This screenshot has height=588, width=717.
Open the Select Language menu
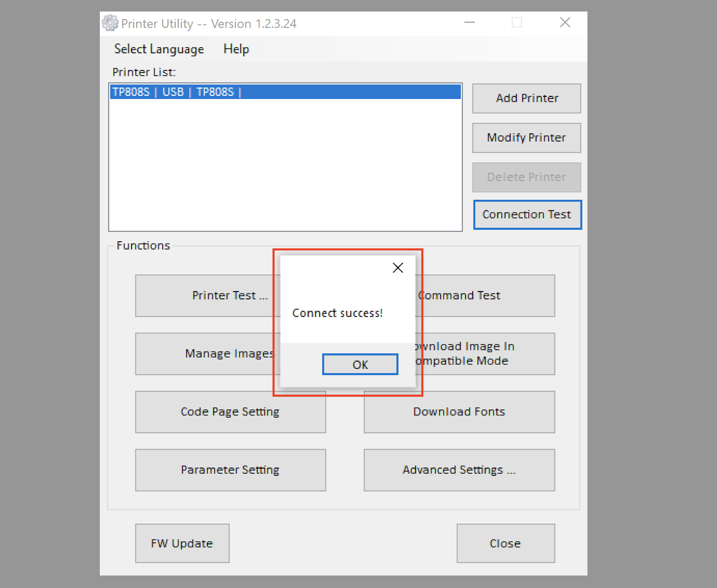point(159,49)
